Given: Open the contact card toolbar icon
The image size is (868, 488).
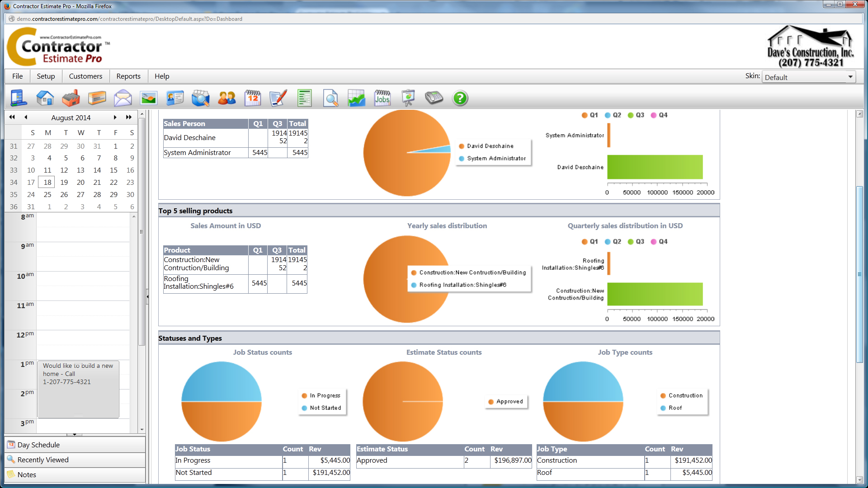Looking at the screenshot, I should click(x=175, y=98).
